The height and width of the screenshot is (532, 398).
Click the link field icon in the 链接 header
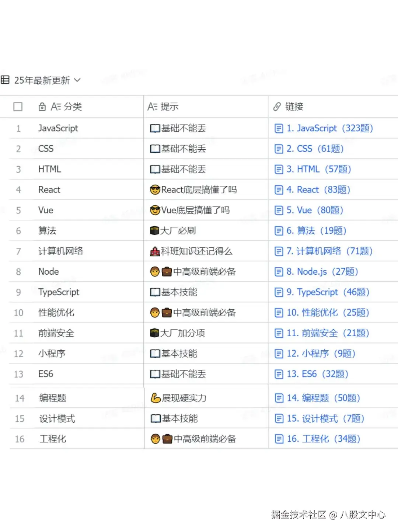[x=277, y=107]
